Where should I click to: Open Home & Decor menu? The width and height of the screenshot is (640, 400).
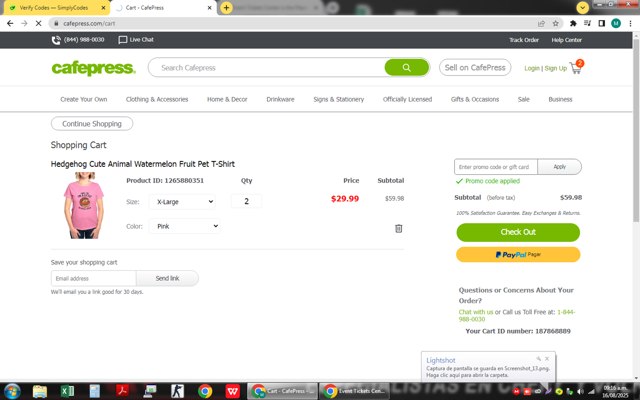coord(227,99)
